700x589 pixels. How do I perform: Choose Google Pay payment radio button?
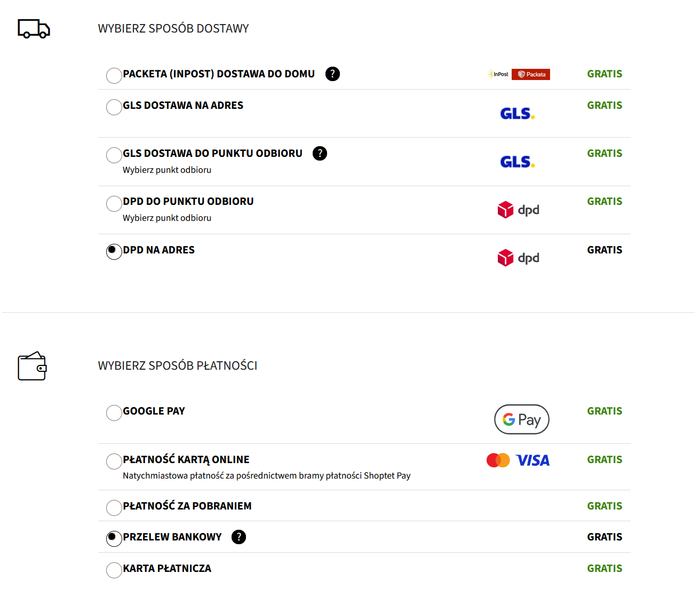[114, 413]
